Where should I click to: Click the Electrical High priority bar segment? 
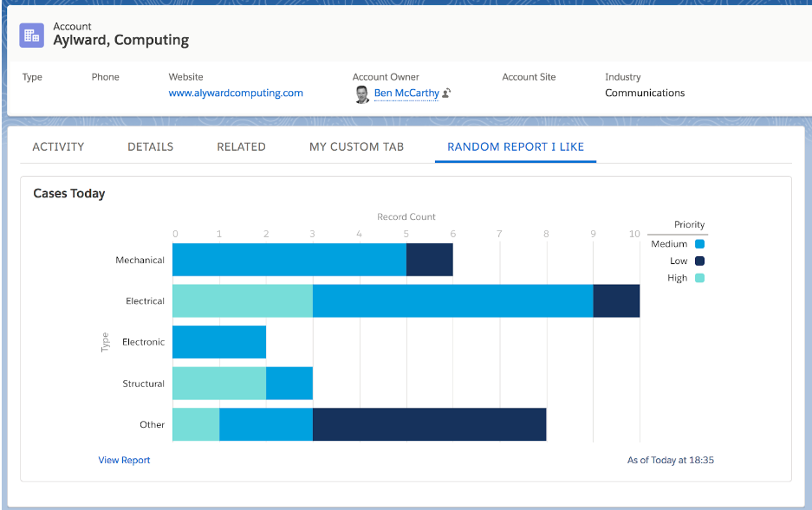coord(243,301)
